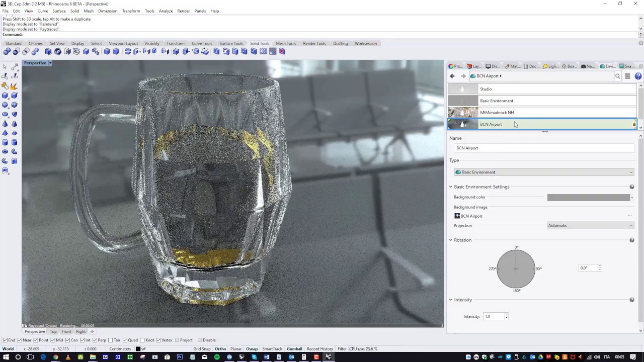Open the Lights panel tab
This screenshot has width=644, height=362.
[550, 66]
